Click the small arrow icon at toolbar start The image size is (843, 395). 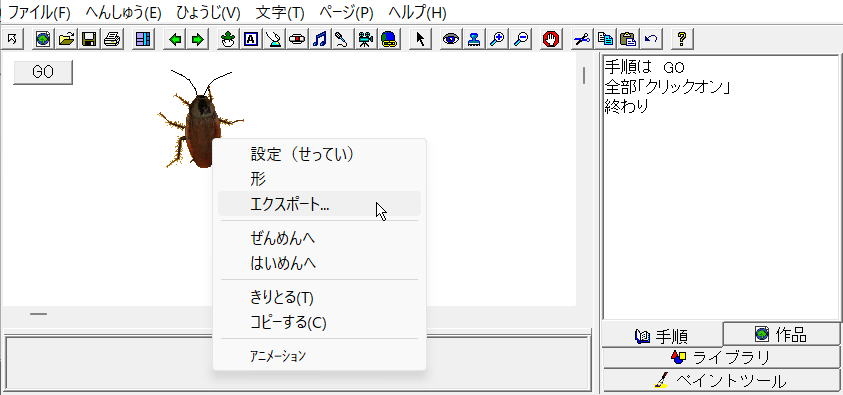coord(12,39)
